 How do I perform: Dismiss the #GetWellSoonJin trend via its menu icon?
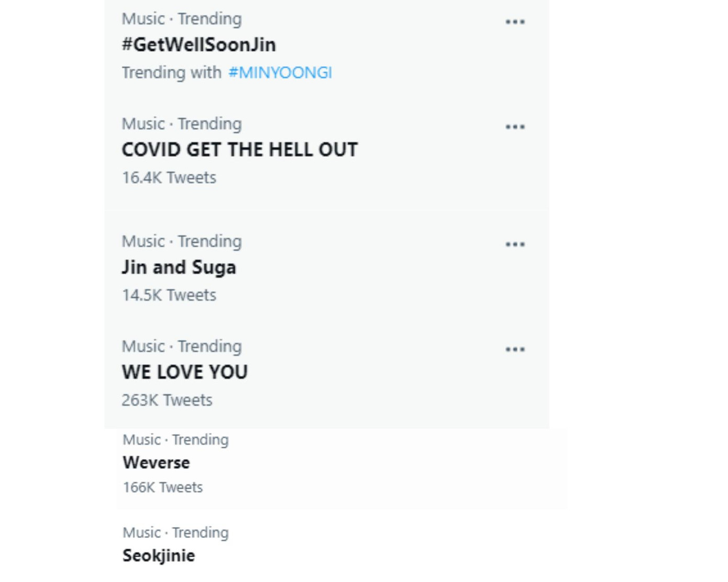[x=516, y=21]
